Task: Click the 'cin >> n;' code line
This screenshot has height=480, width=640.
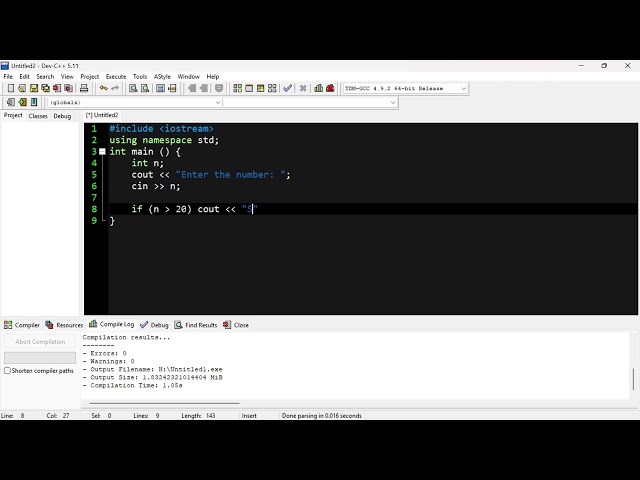Action: tap(156, 186)
